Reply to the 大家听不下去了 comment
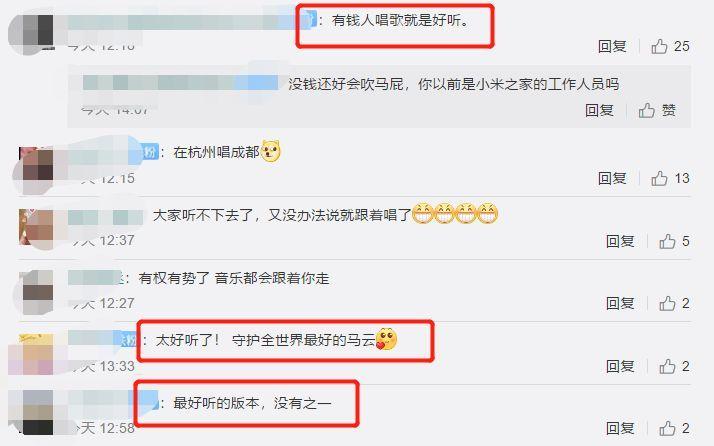Image resolution: width=714 pixels, height=446 pixels. [x=620, y=241]
